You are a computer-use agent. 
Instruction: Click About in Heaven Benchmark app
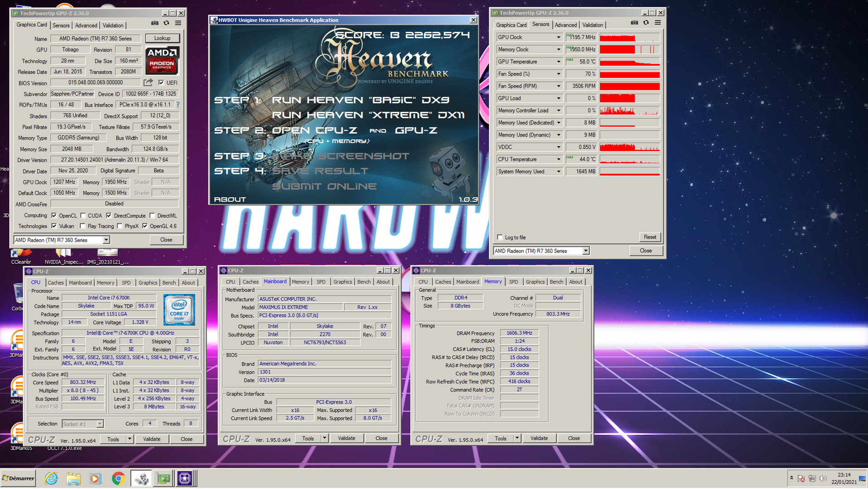coord(230,199)
